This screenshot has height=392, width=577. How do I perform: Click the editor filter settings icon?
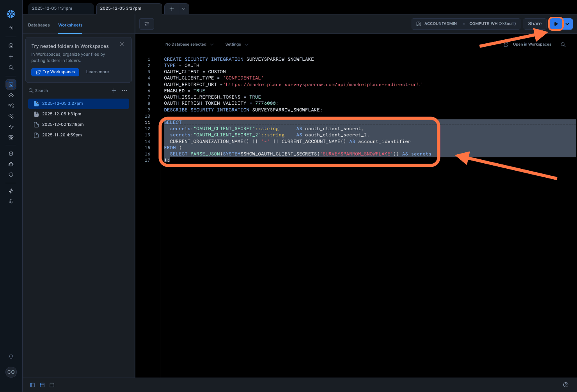pos(147,24)
